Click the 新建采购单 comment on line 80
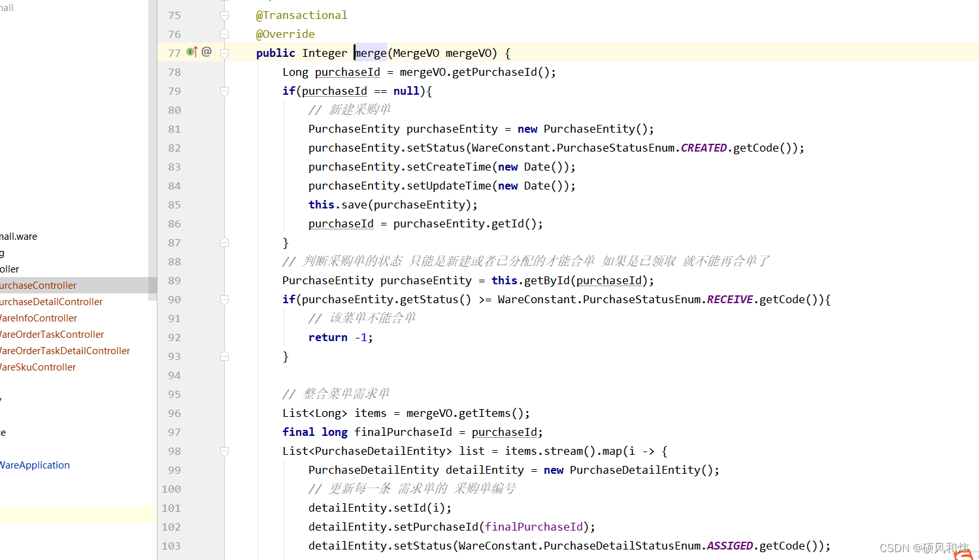Viewport: 979px width, 560px height. tap(350, 110)
